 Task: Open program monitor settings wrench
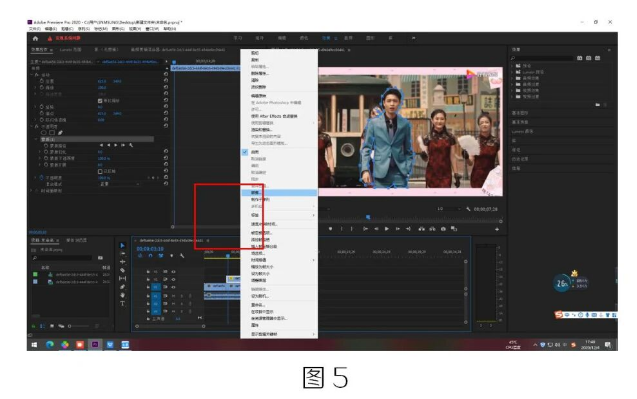[x=468, y=209]
